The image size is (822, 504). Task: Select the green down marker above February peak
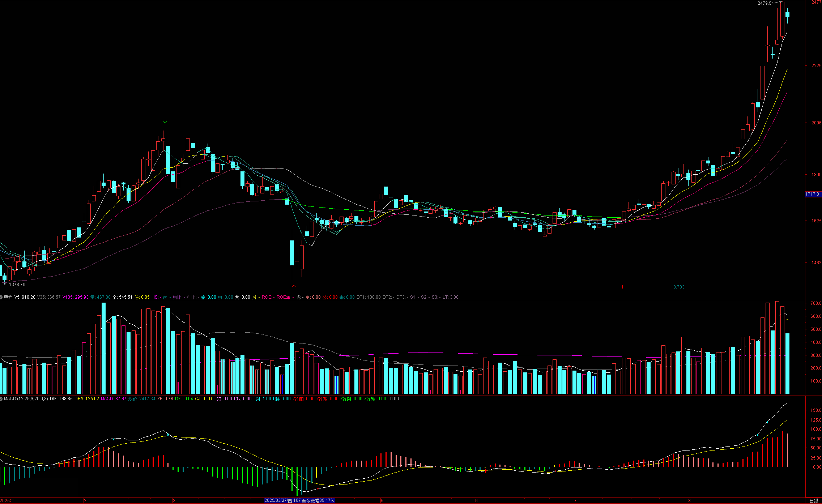click(x=165, y=123)
